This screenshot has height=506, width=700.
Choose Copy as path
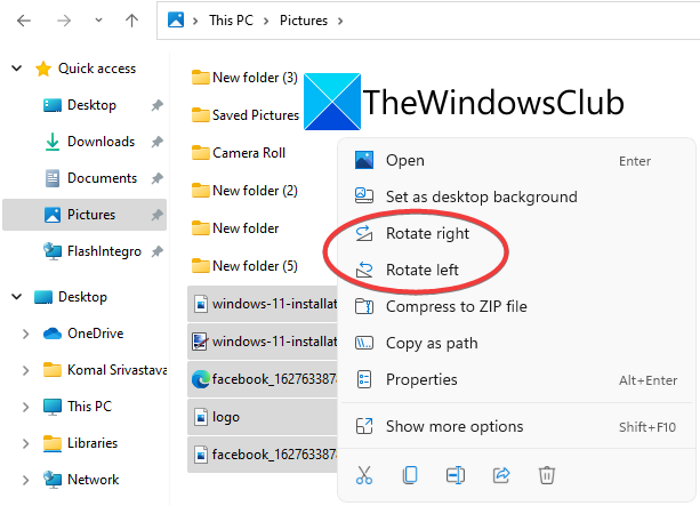(517, 343)
